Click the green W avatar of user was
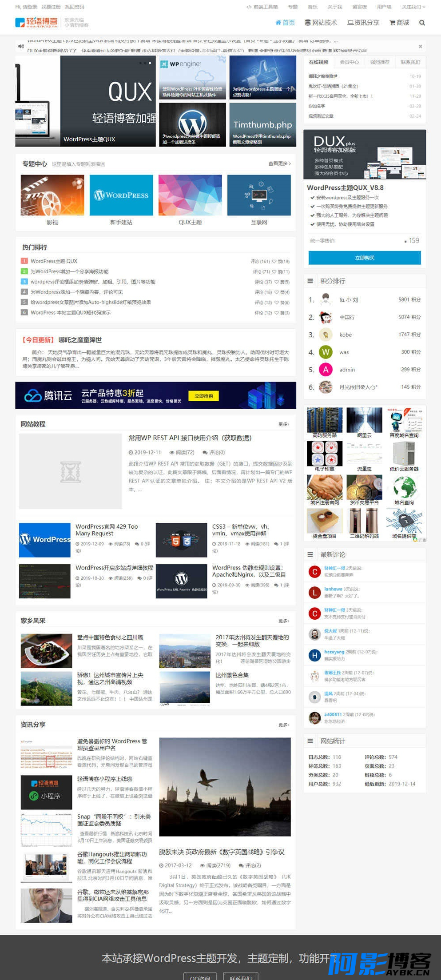The width and height of the screenshot is (441, 980). [x=326, y=352]
